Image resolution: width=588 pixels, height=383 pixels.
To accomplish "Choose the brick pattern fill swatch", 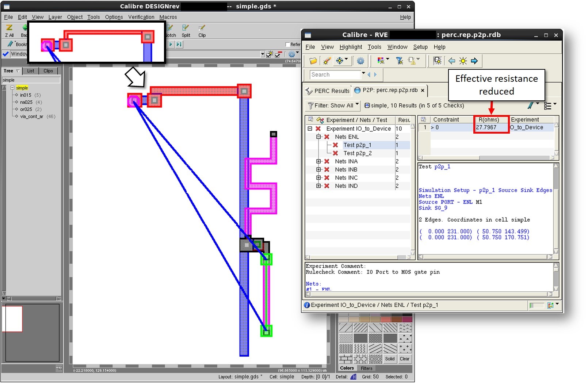I will click(345, 359).
